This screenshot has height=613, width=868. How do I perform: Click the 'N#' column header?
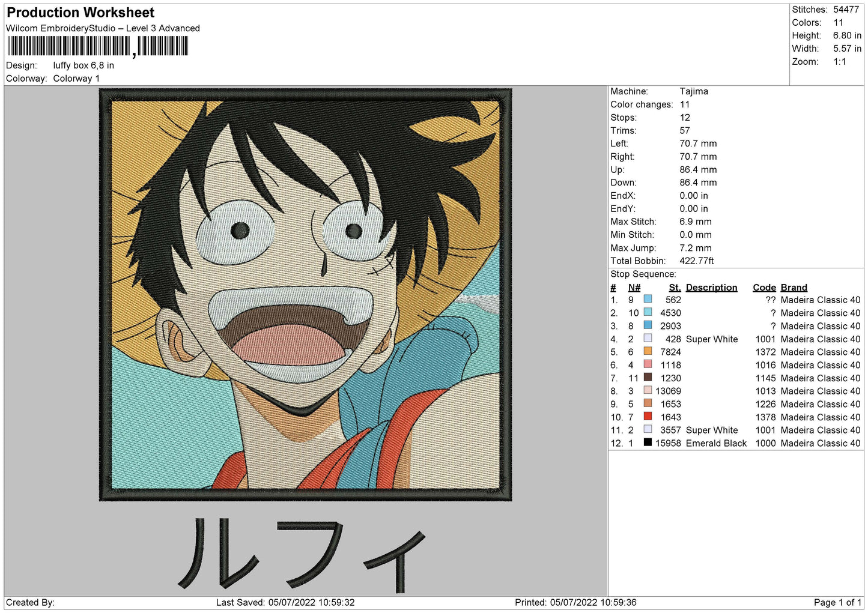pos(634,288)
